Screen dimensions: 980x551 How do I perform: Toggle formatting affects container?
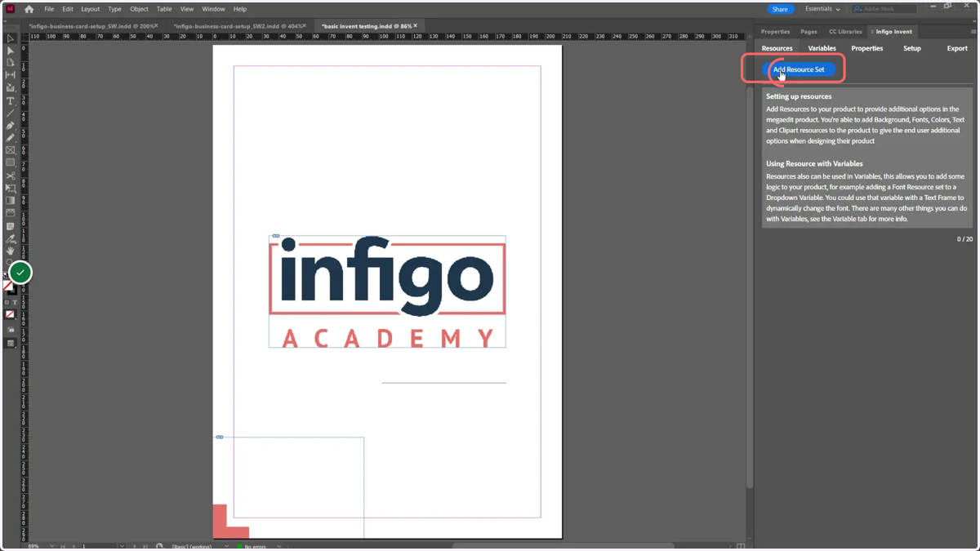click(x=7, y=303)
